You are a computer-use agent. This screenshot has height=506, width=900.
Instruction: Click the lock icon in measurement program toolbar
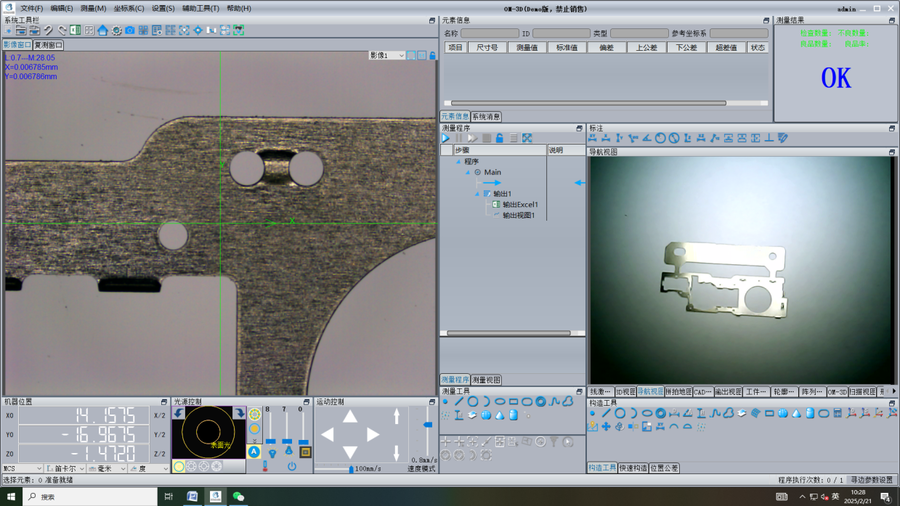click(x=499, y=139)
